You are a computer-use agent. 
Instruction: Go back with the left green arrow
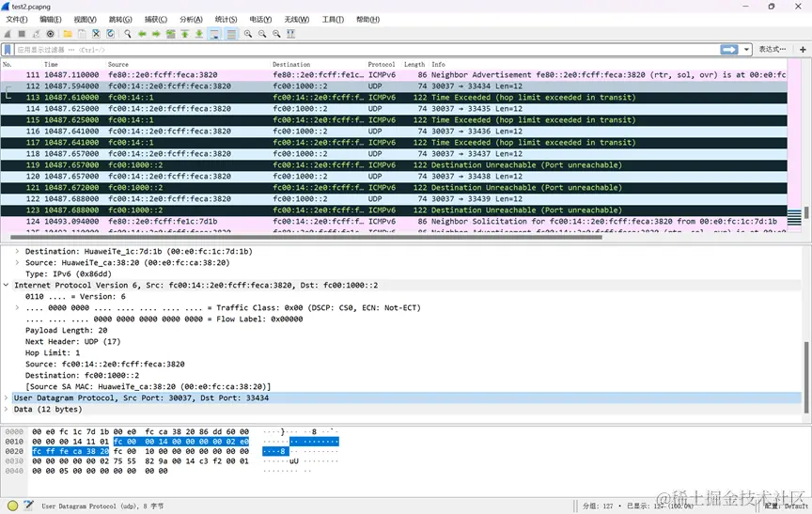pyautogui.click(x=142, y=34)
